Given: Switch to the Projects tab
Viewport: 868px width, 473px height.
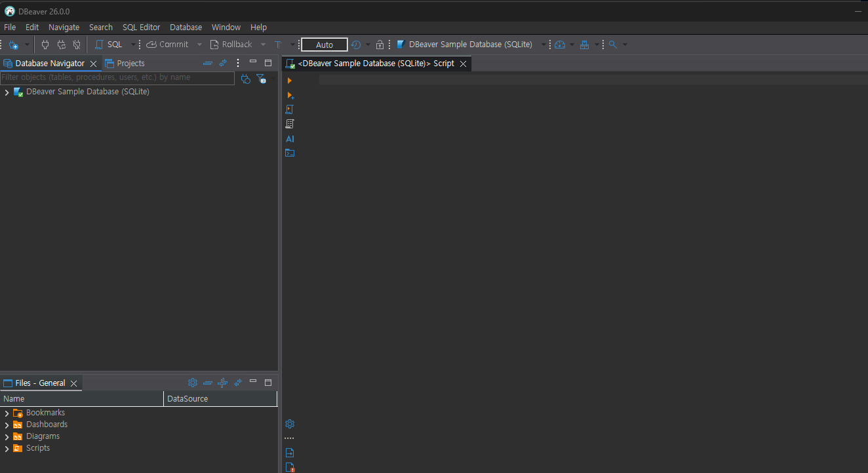Looking at the screenshot, I should (125, 64).
